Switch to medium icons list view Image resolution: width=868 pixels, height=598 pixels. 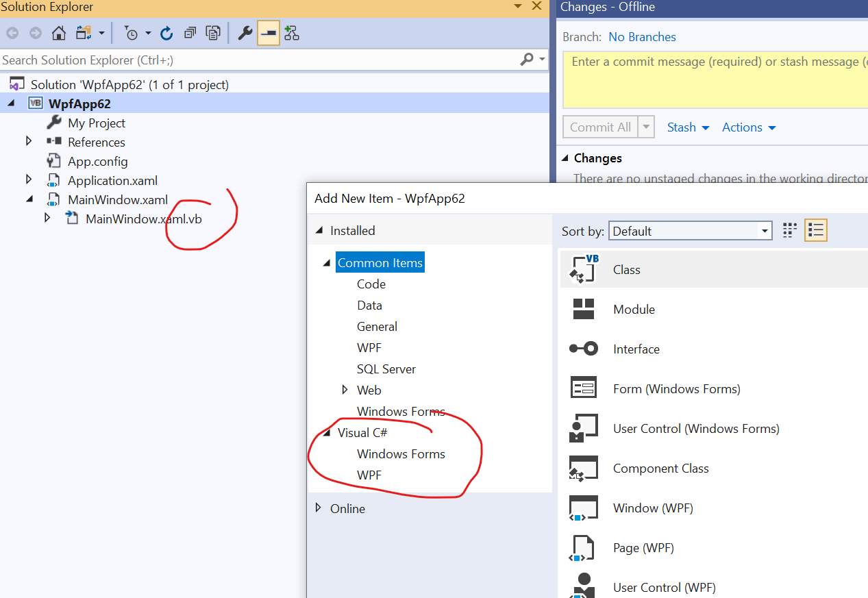click(816, 231)
